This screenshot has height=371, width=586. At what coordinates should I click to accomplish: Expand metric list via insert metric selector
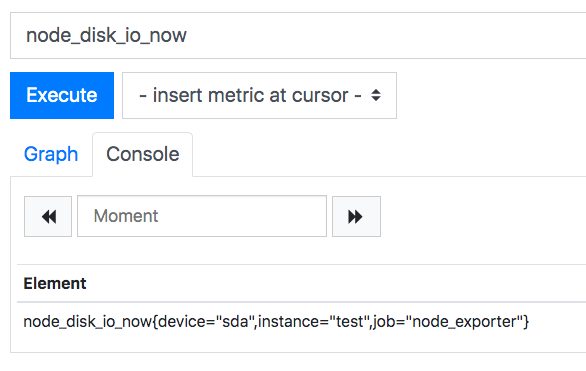259,95
